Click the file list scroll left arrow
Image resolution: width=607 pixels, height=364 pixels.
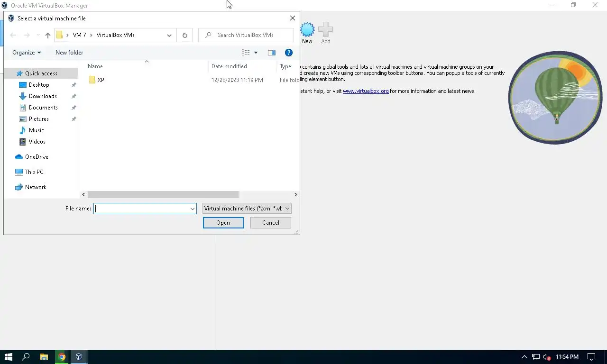pyautogui.click(x=83, y=195)
